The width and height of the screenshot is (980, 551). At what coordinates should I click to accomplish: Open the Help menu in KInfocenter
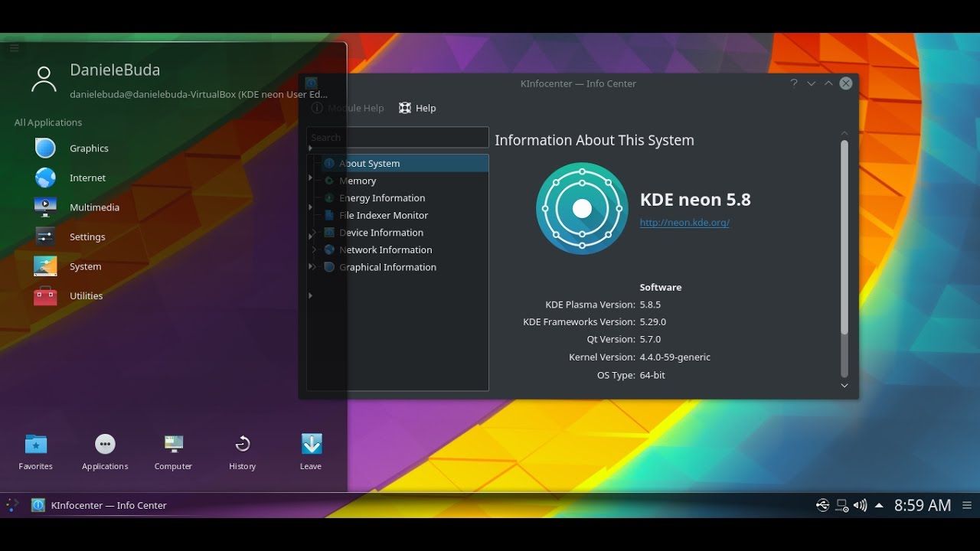[417, 108]
